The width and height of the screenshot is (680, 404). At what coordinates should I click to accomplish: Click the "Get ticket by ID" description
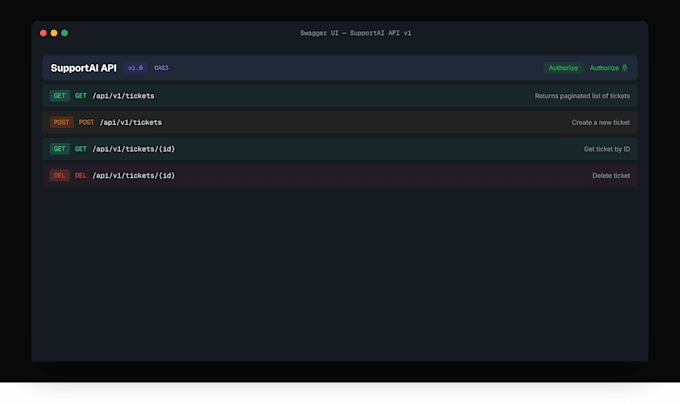click(x=607, y=149)
